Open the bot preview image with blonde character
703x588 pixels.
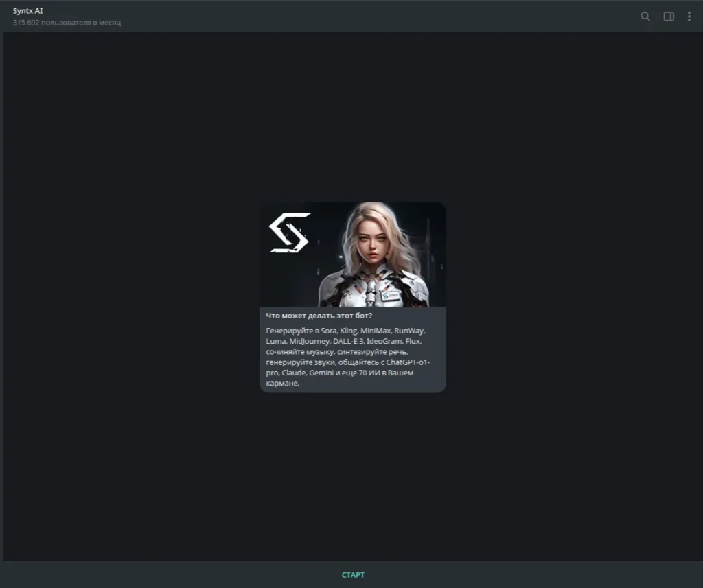[353, 255]
